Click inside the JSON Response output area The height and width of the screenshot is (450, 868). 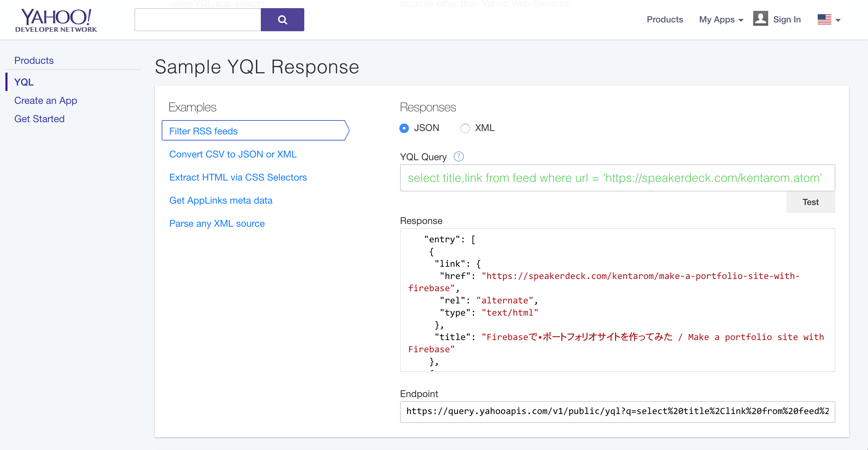617,300
